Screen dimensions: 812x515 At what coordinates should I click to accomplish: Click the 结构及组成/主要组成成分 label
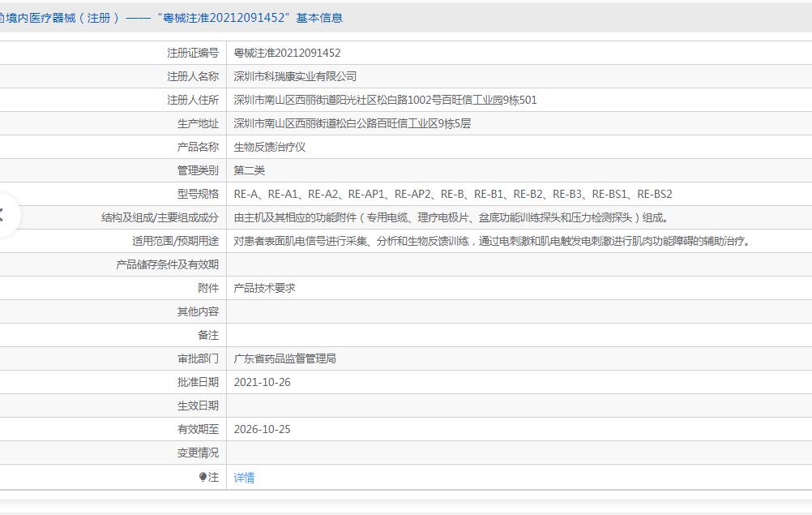tap(160, 217)
